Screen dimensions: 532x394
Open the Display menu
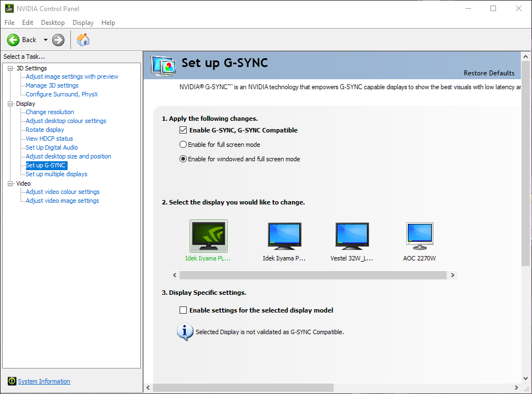[x=83, y=23]
